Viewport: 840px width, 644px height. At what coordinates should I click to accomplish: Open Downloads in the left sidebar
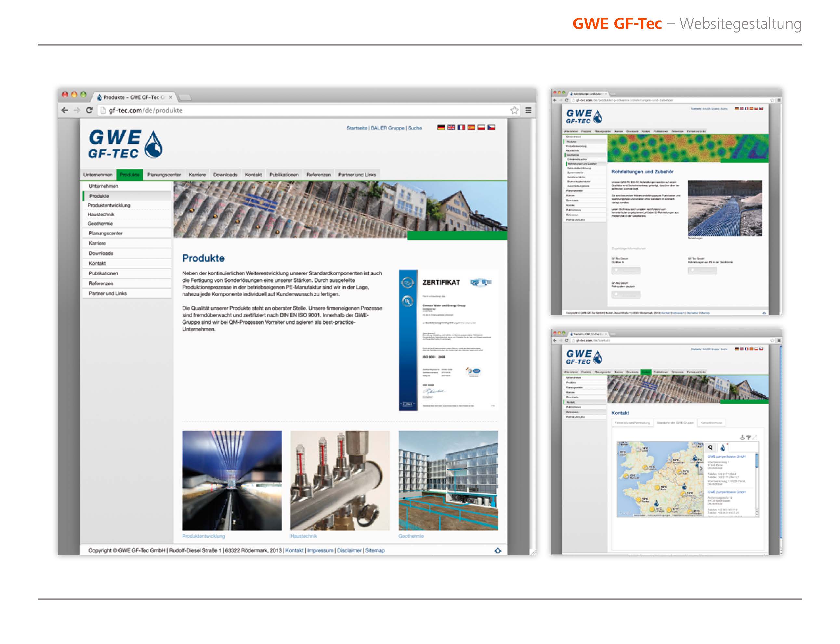(127, 253)
